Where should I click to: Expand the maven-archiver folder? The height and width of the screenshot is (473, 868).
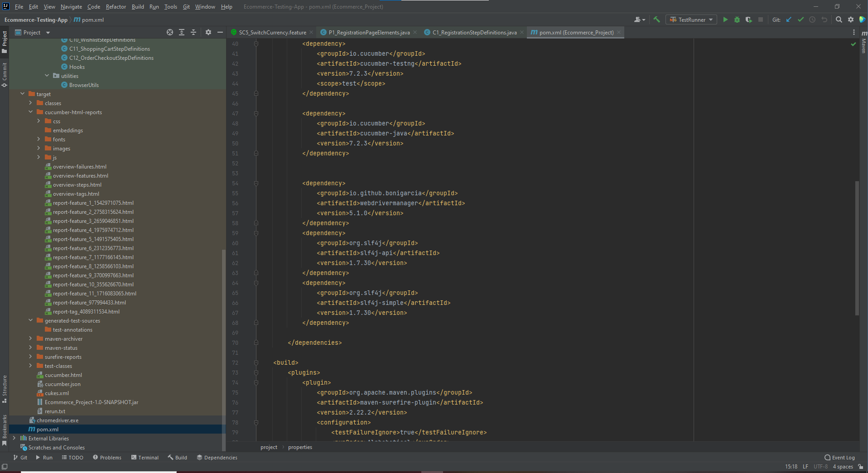point(30,338)
